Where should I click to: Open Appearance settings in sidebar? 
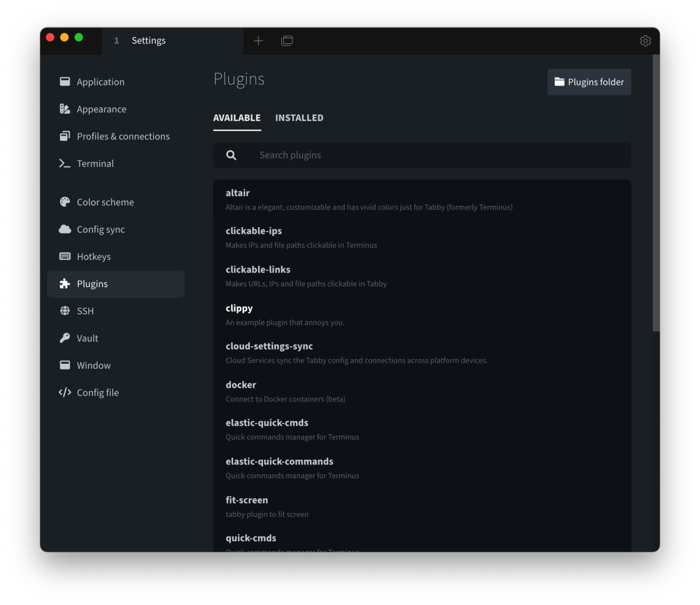click(101, 109)
